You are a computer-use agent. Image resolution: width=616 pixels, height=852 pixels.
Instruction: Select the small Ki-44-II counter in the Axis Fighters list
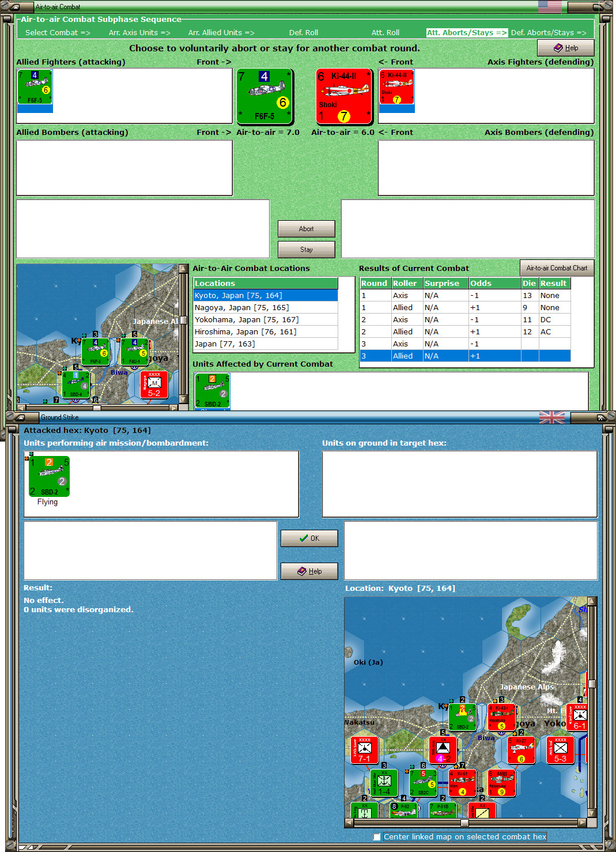click(396, 88)
